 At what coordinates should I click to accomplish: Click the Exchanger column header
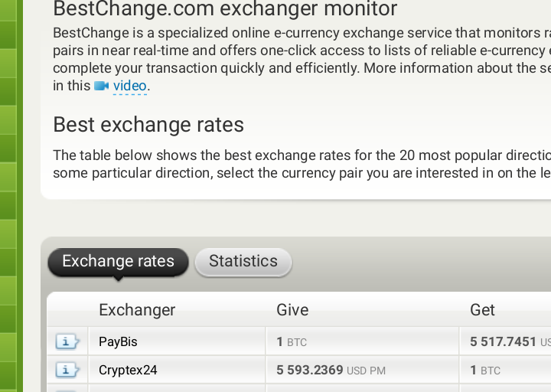[x=137, y=310]
